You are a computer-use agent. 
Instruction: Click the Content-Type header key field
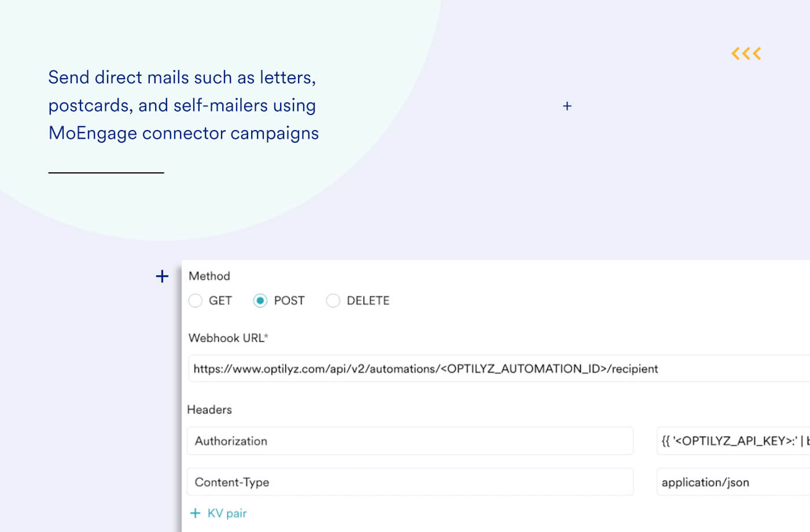tap(410, 482)
